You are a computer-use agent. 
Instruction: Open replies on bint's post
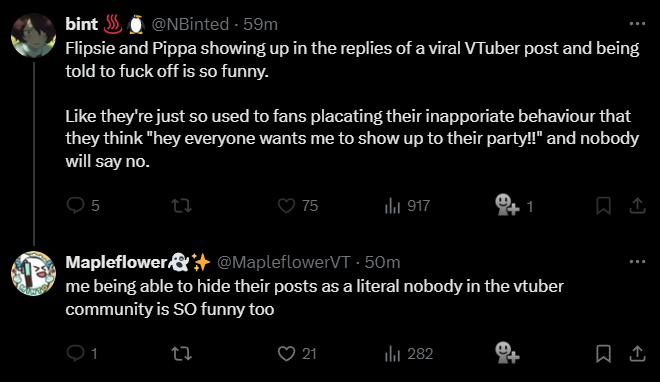pyautogui.click(x=83, y=206)
